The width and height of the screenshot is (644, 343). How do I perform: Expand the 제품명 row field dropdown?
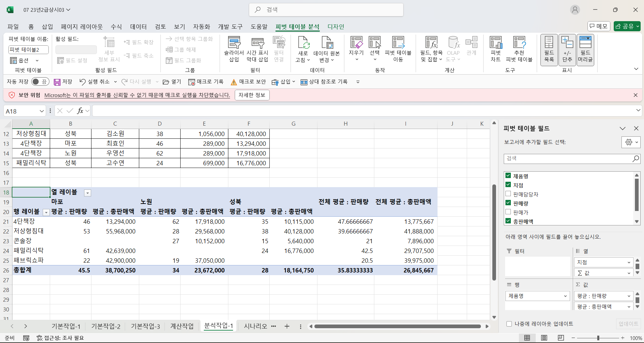tap(565, 296)
